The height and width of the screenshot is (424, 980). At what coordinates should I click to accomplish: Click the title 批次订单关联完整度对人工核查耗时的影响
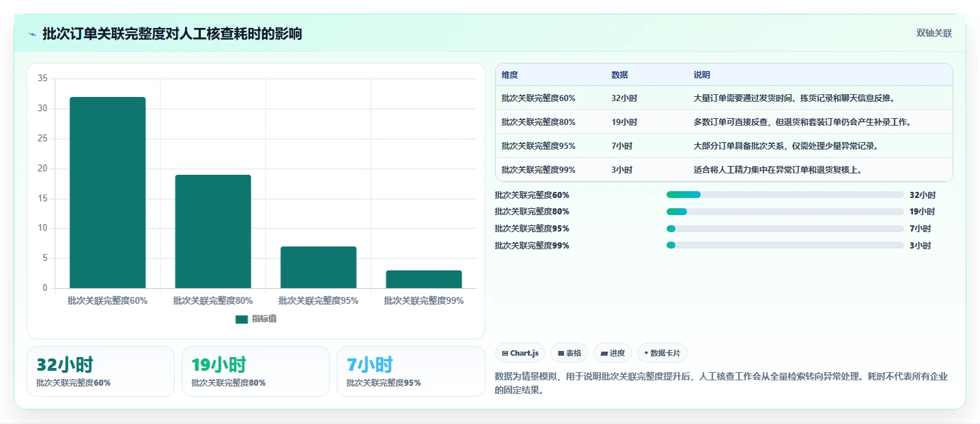(x=172, y=33)
